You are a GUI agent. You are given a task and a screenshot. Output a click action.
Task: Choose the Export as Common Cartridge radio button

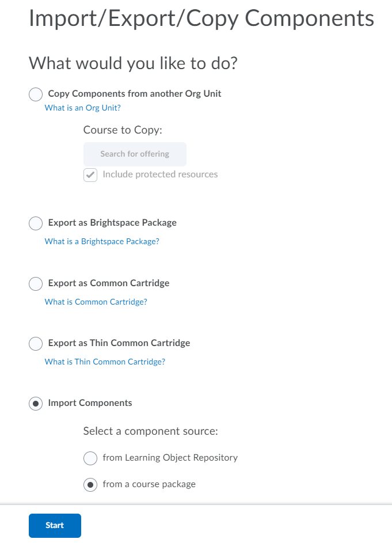click(x=36, y=284)
